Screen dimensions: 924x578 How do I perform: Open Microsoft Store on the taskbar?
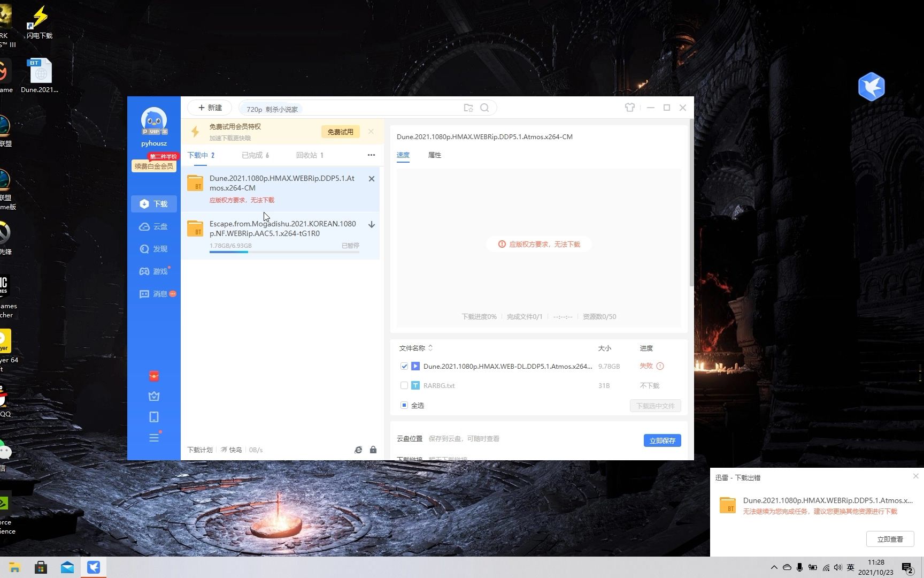(41, 567)
